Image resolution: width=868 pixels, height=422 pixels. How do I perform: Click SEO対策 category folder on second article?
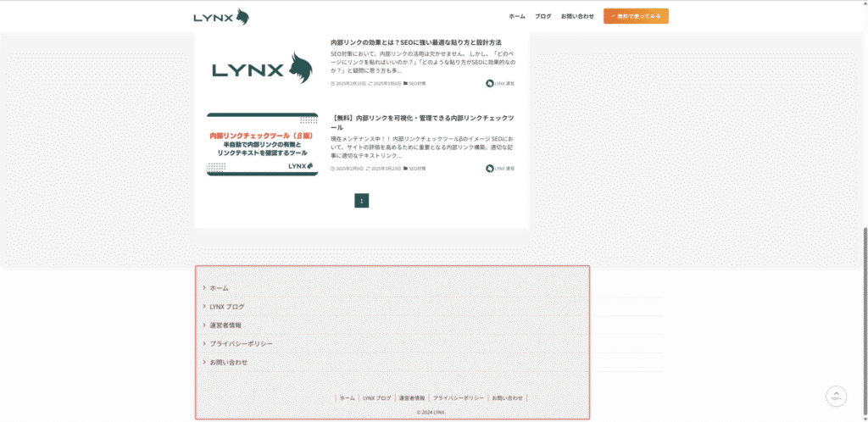tap(406, 169)
